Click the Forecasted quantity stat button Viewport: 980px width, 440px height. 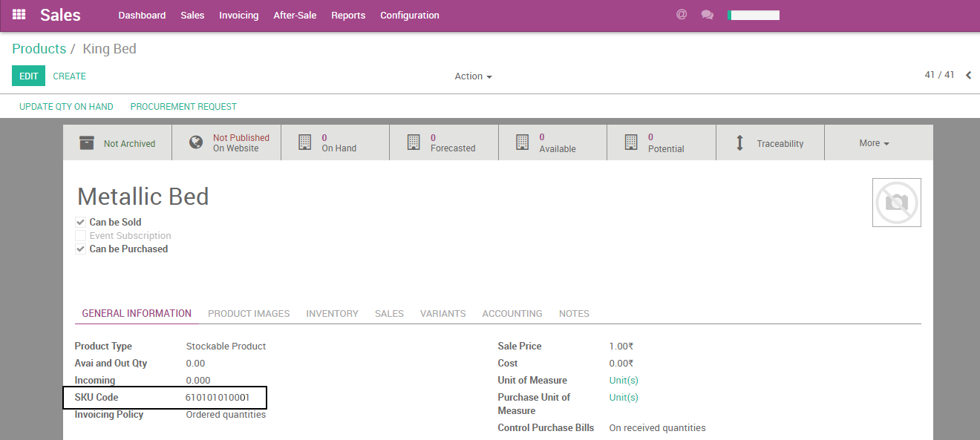pyautogui.click(x=443, y=142)
